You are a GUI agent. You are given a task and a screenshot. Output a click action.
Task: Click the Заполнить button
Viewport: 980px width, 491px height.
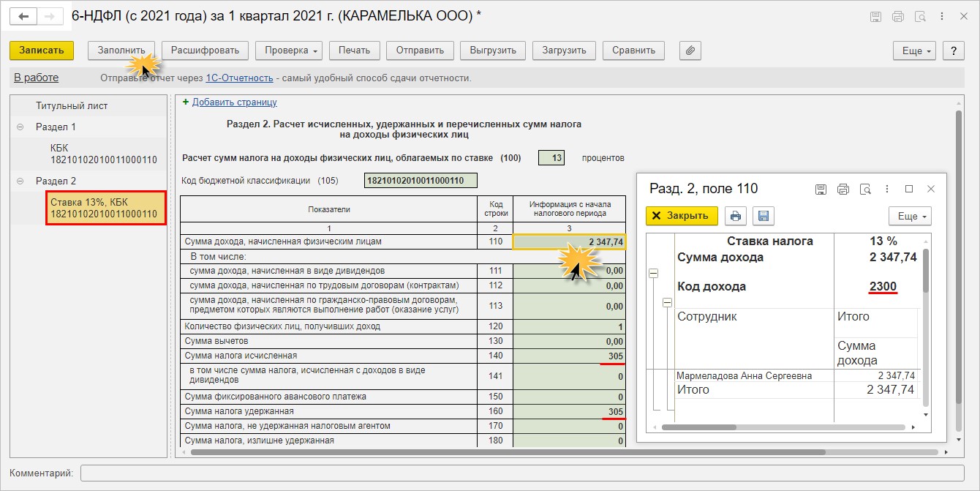[x=121, y=50]
